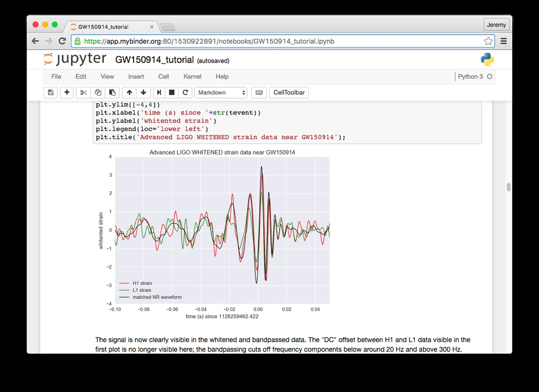Click the paragraph starting 'The signal is now'

[x=283, y=344]
